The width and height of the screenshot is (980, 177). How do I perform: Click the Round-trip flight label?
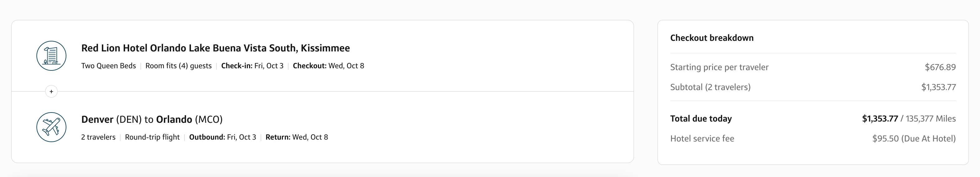[152, 137]
